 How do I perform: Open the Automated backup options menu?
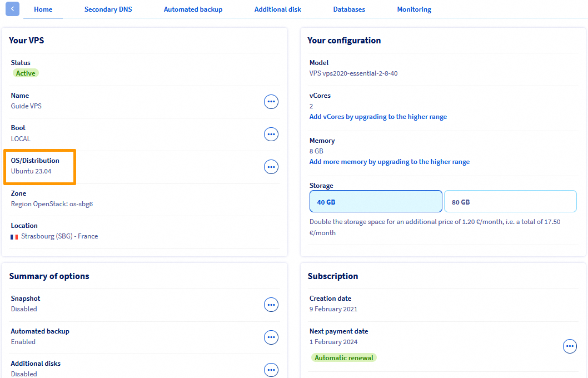click(x=271, y=337)
